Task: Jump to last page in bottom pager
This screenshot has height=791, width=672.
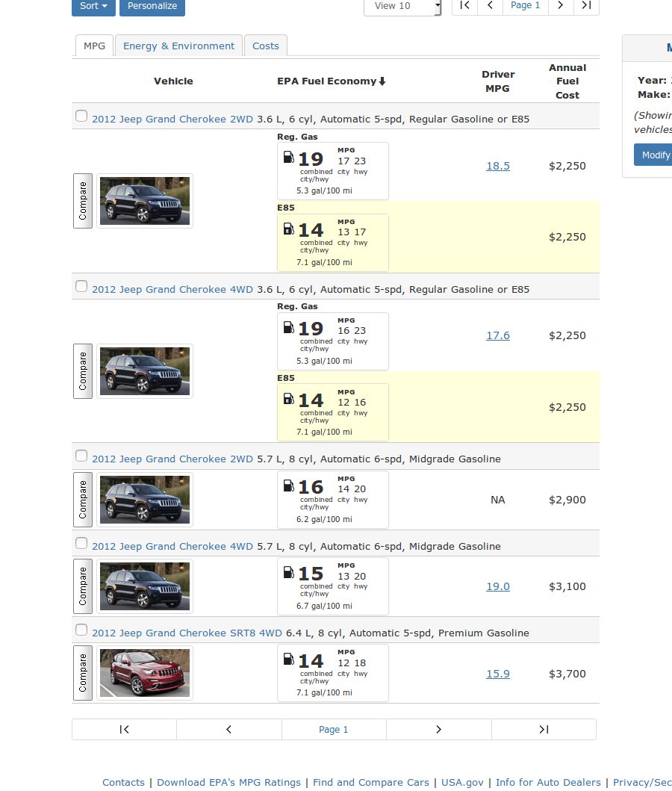Action: [544, 730]
